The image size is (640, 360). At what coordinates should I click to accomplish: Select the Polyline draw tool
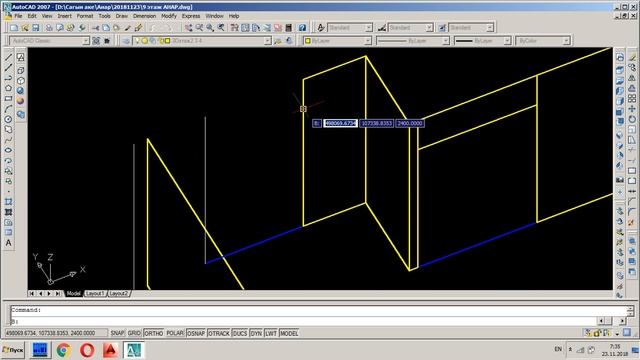[x=8, y=78]
